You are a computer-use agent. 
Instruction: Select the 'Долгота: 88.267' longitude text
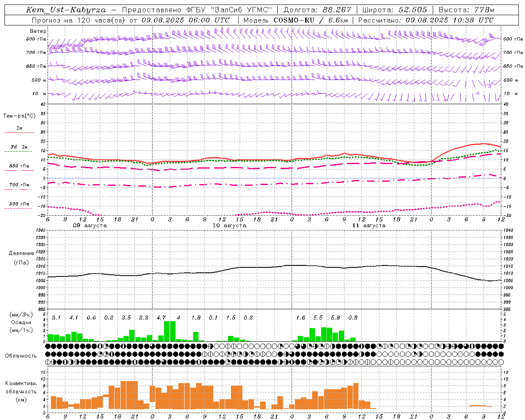point(317,10)
